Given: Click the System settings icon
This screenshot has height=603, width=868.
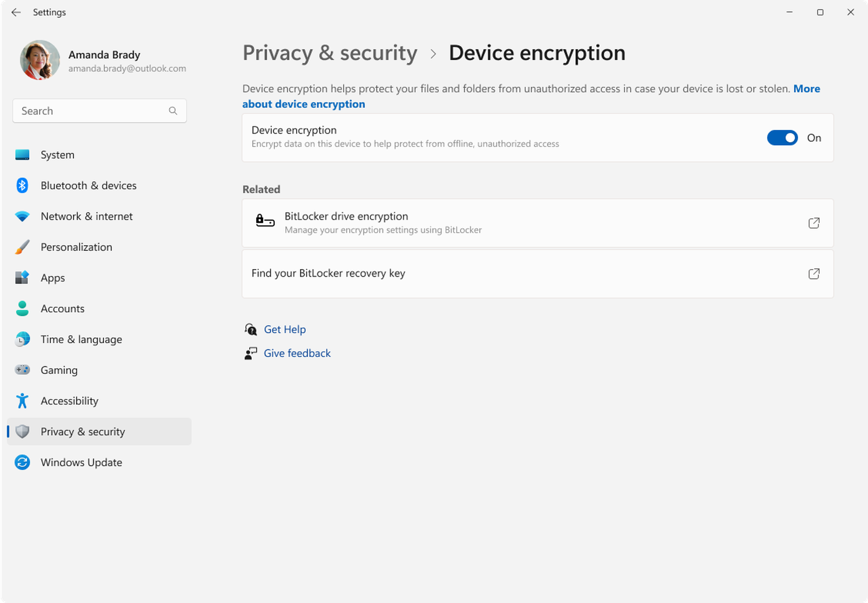Looking at the screenshot, I should [x=22, y=154].
